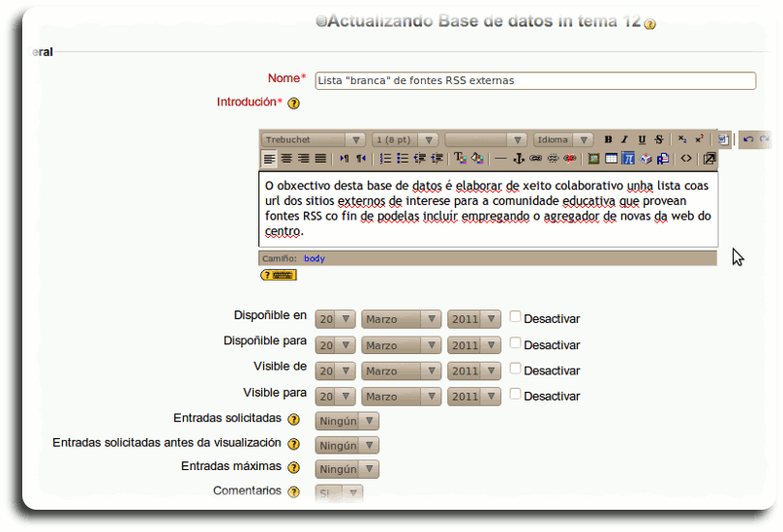
Task: Open the equation (pi) editor
Action: coord(628,159)
